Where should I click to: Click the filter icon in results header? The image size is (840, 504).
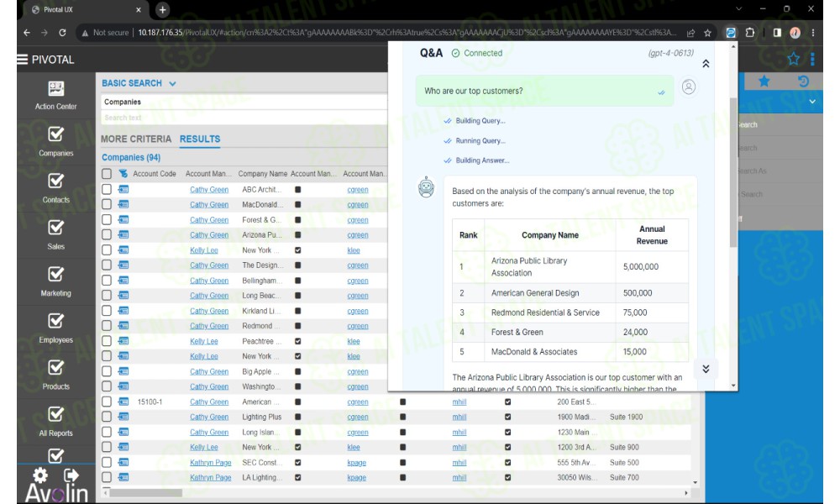click(123, 174)
